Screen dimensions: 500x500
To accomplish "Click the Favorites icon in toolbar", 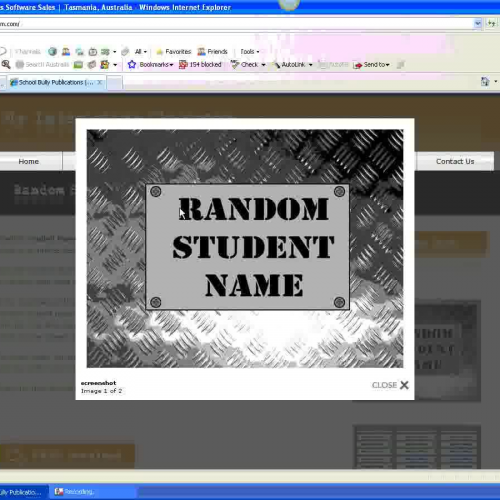I will [160, 52].
